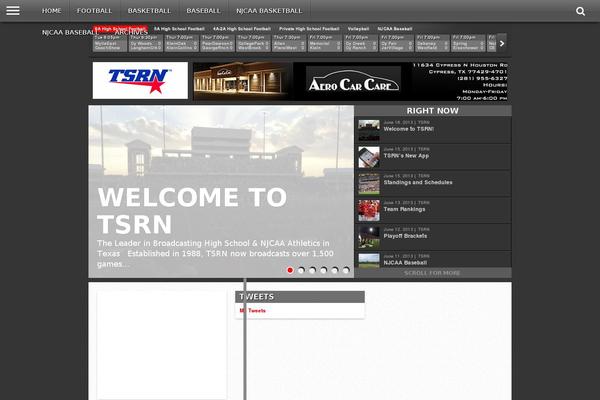This screenshot has width=600, height=400.
Task: Open the Dekaney vs Westfield game card
Action: (x=432, y=43)
